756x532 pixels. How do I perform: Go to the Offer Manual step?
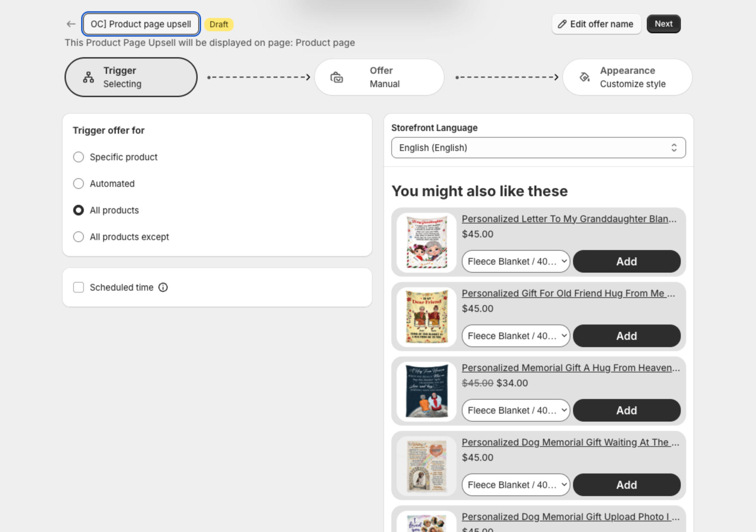click(379, 77)
